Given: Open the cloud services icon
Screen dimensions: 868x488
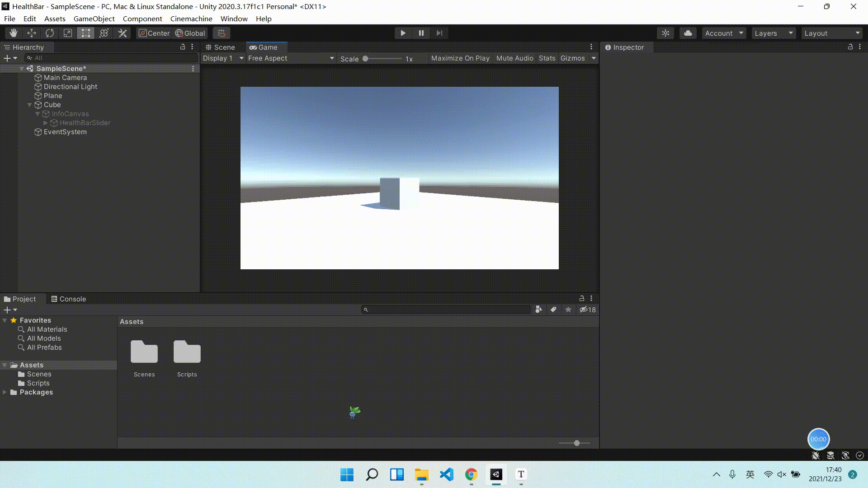Looking at the screenshot, I should [688, 33].
